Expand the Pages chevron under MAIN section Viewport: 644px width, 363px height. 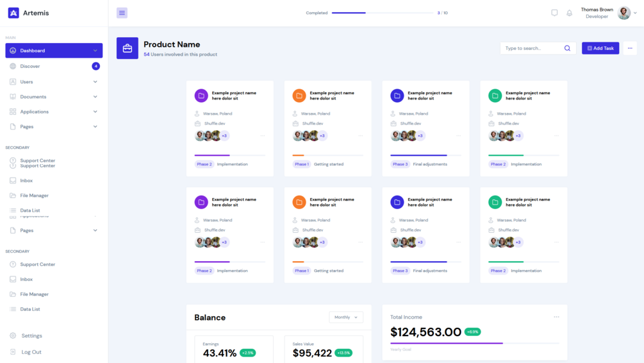click(95, 126)
